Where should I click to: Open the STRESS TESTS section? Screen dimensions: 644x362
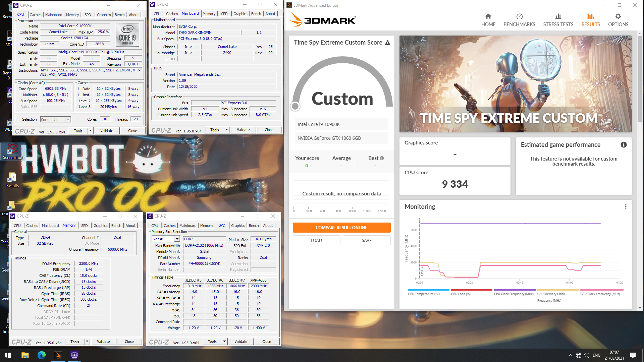pyautogui.click(x=558, y=20)
